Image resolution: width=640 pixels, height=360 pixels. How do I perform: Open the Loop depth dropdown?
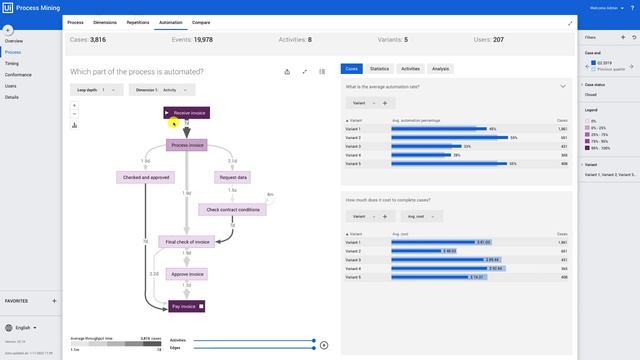click(x=96, y=90)
